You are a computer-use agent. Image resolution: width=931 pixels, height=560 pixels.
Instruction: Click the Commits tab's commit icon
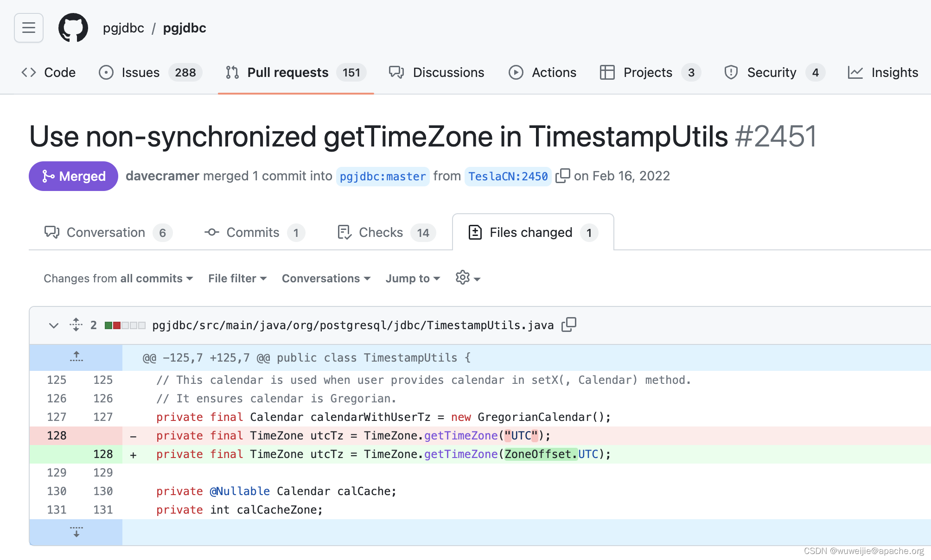212,232
